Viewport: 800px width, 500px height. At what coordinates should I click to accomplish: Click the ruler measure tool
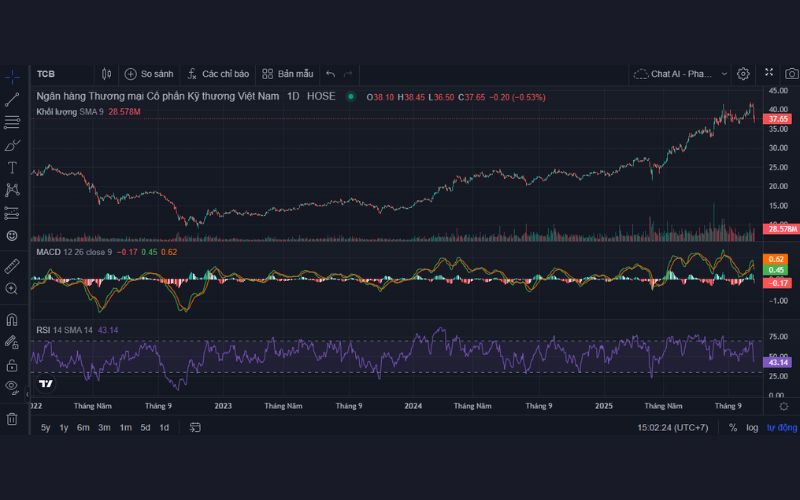tap(12, 266)
